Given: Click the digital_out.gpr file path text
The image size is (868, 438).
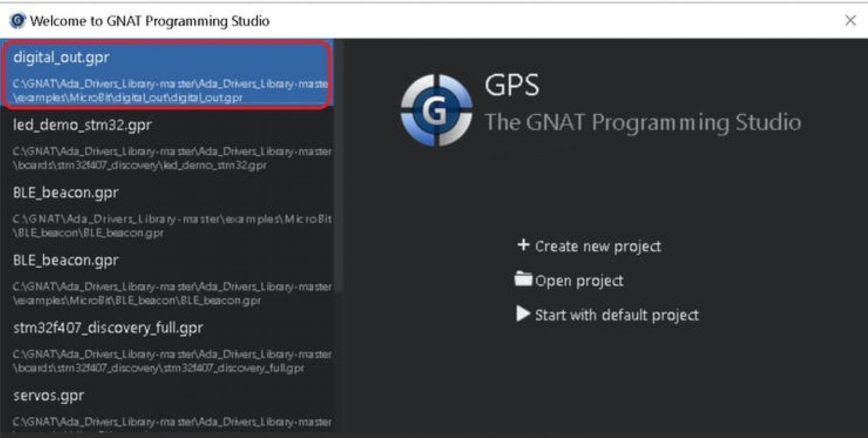Looking at the screenshot, I should 170,90.
